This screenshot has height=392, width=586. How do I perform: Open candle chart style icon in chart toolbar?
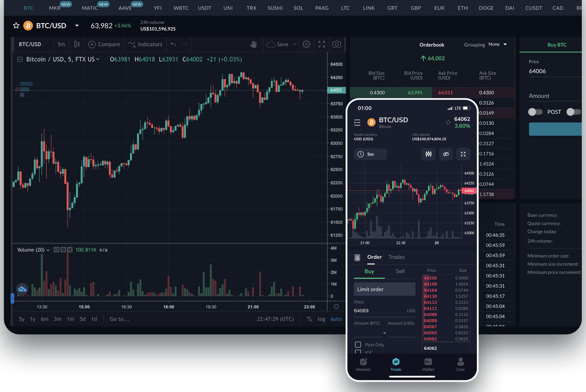pyautogui.click(x=77, y=44)
